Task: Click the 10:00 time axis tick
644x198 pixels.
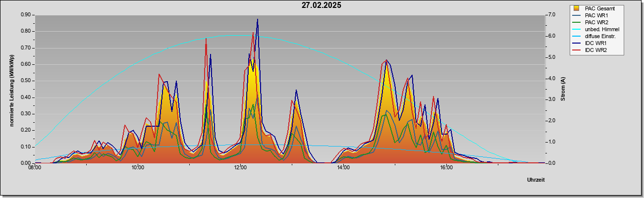Action: [138, 167]
